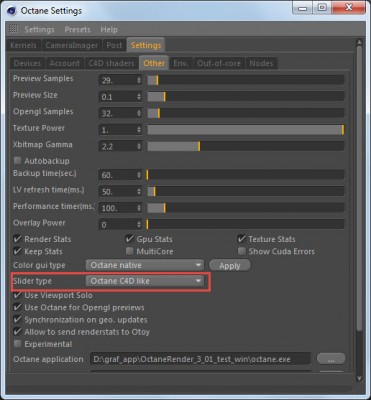Toggle Use Viewport Solo checkbox

click(x=17, y=295)
